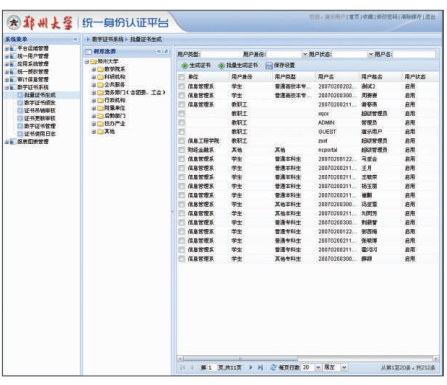Collapse the 数字证书系统 menu node
The image size is (447, 385).
pyautogui.click(x=7, y=87)
